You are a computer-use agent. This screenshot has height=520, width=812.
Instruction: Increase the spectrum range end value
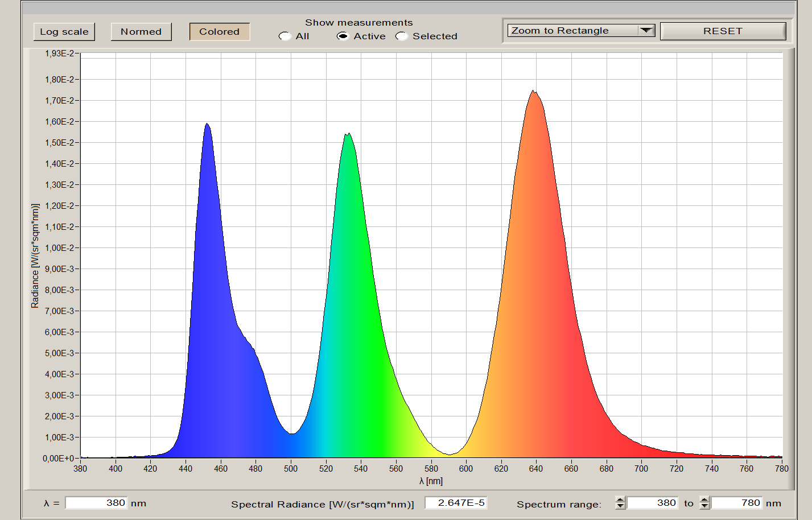coord(704,500)
